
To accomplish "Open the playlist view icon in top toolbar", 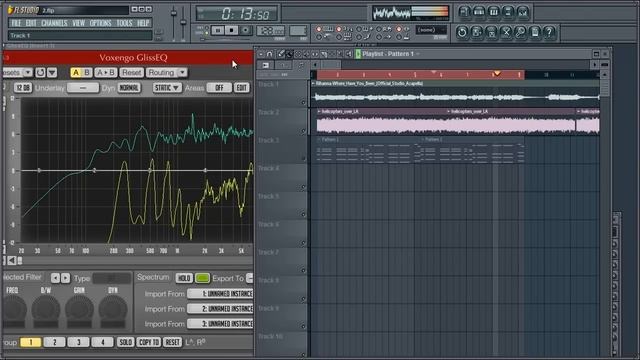I will tap(464, 12).
